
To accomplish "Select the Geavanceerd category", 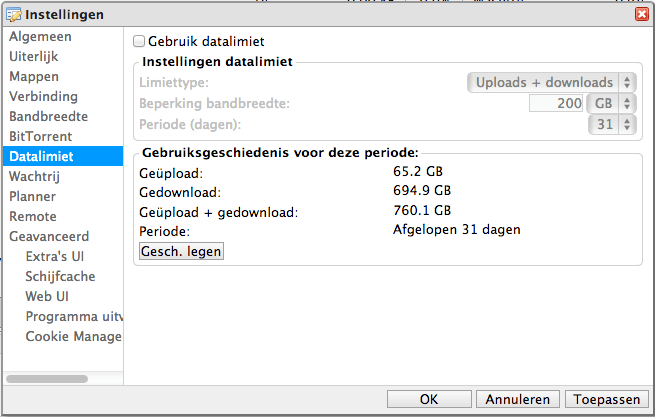I will click(49, 236).
